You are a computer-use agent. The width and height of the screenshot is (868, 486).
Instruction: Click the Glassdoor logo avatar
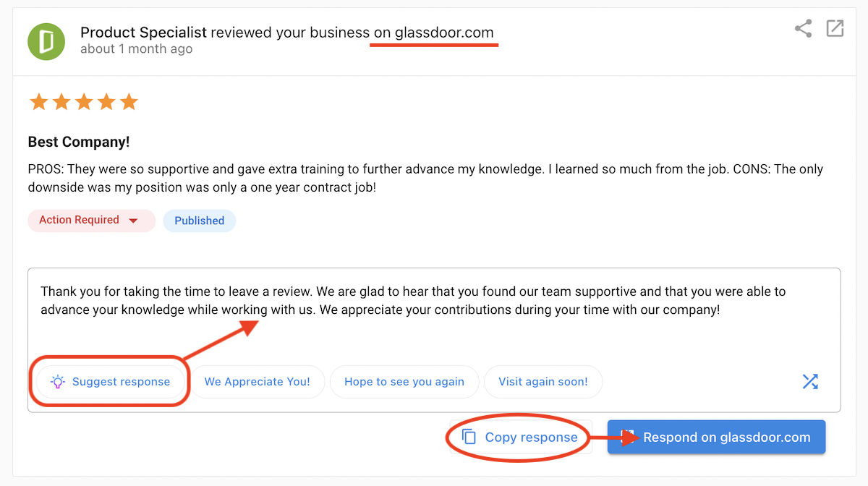[46, 41]
